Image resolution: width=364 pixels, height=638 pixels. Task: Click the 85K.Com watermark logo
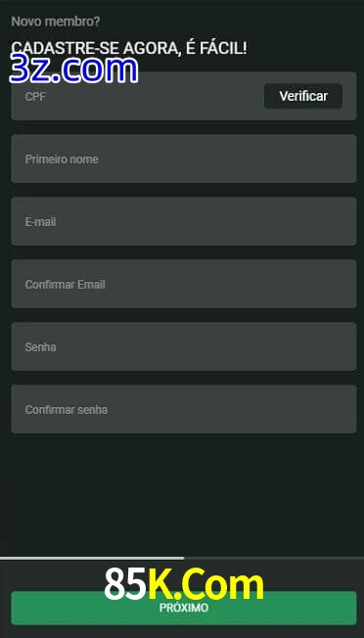tap(184, 584)
